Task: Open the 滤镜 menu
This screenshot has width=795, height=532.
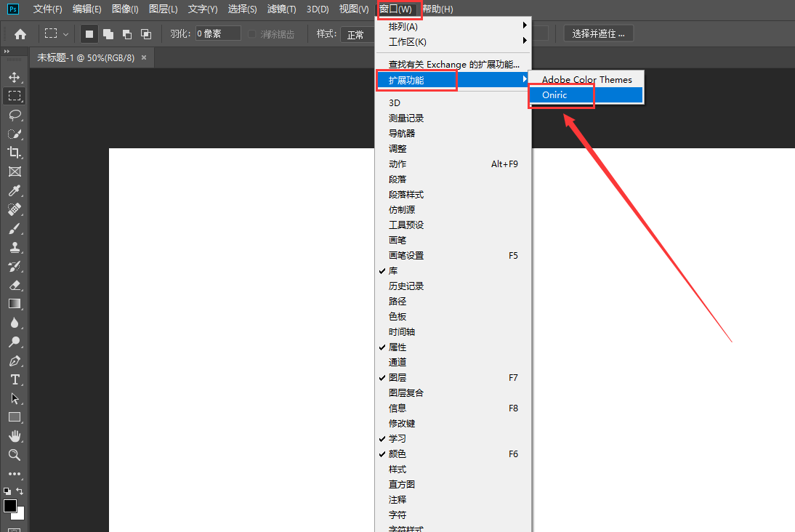Action: pyautogui.click(x=281, y=9)
